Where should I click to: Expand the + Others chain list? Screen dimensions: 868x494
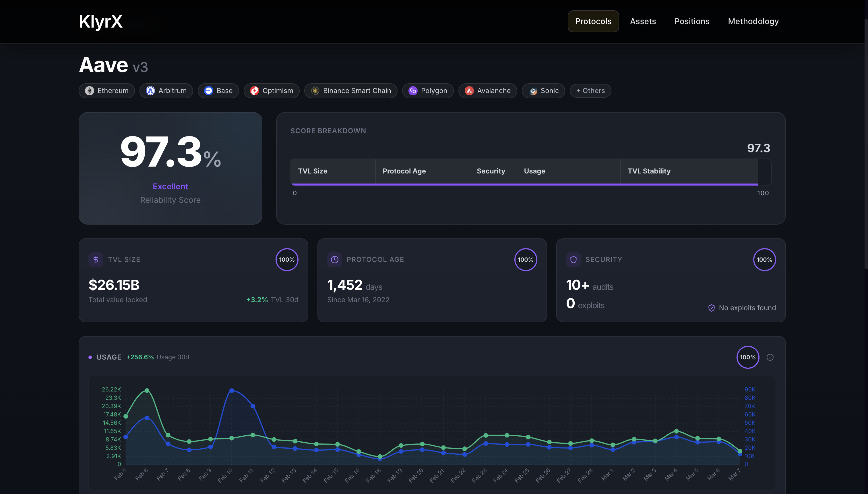(590, 90)
